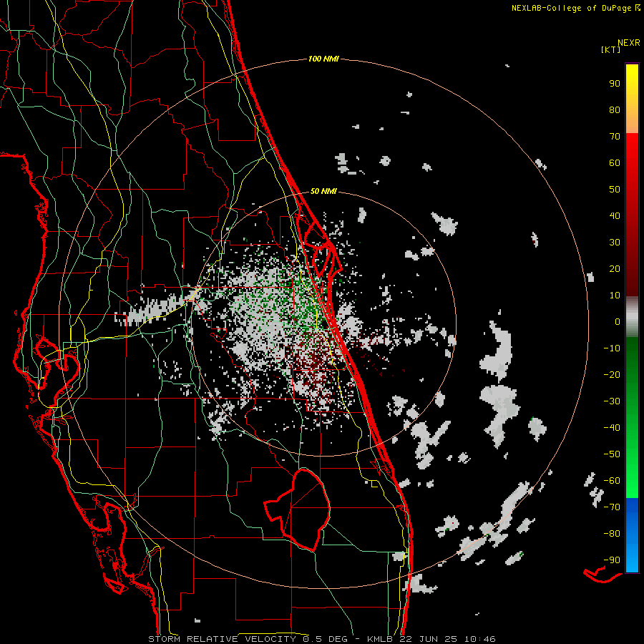This screenshot has width=644, height=644.
Task: Click the -90 value on velocity scale
Action: point(612,560)
